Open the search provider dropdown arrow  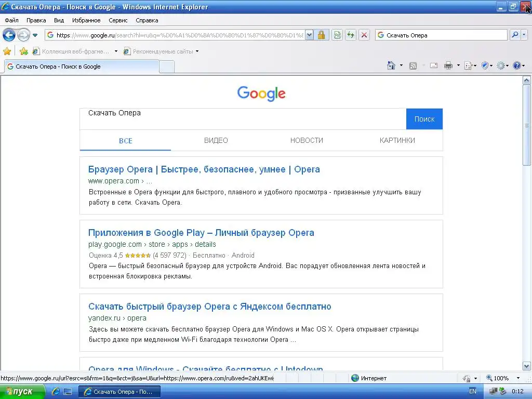click(x=524, y=35)
